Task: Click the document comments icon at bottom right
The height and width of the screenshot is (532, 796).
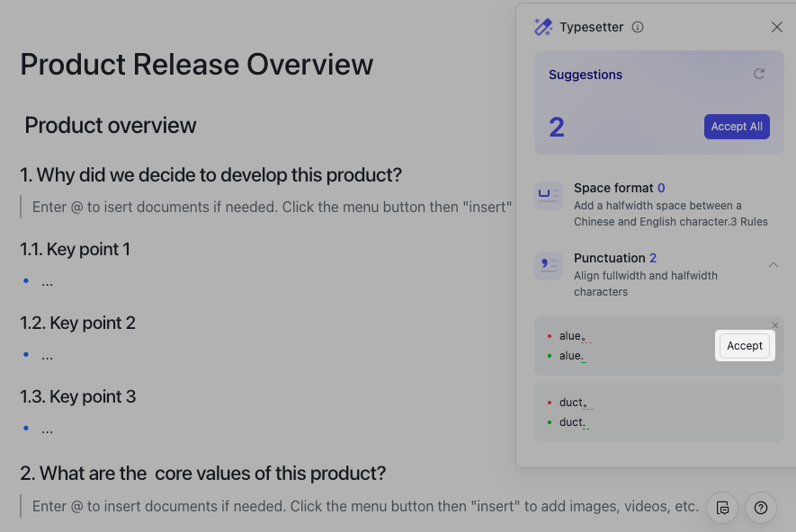Action: pyautogui.click(x=722, y=508)
